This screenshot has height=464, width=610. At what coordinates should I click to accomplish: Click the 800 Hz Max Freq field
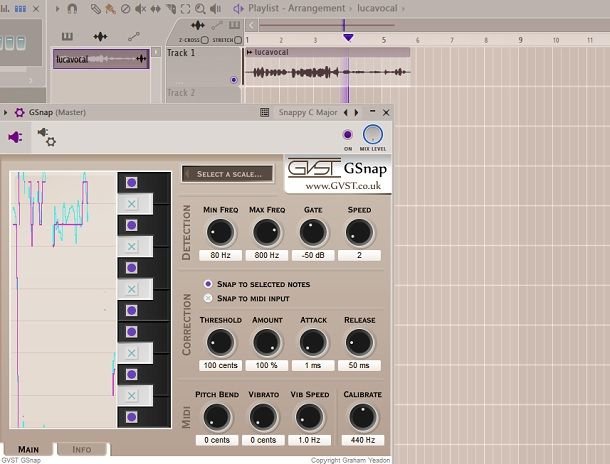tap(266, 255)
